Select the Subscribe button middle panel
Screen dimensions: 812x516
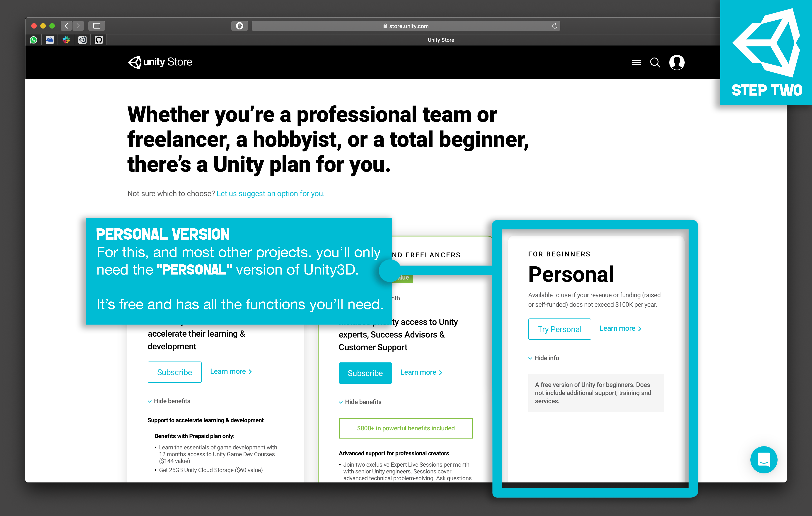click(x=365, y=373)
